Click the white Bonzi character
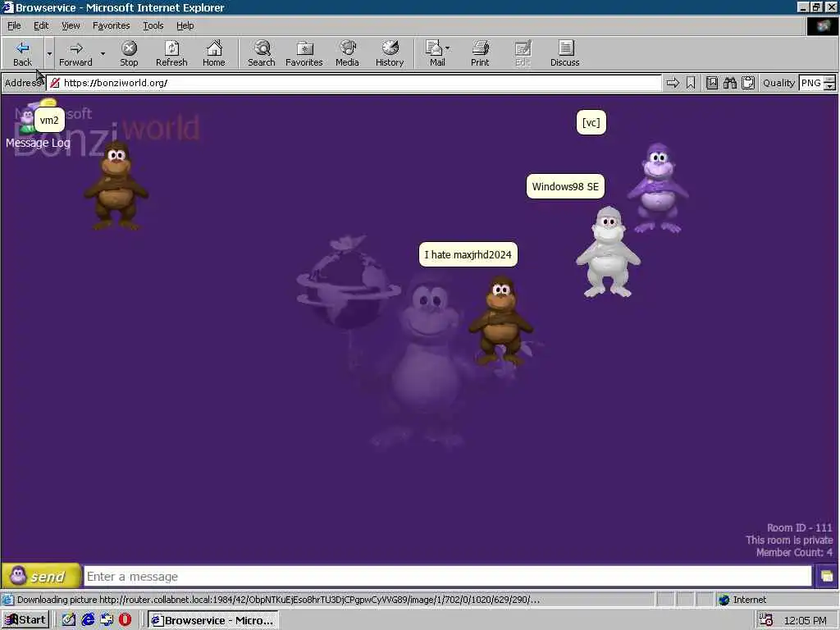Image resolution: width=840 pixels, height=630 pixels. click(x=608, y=252)
